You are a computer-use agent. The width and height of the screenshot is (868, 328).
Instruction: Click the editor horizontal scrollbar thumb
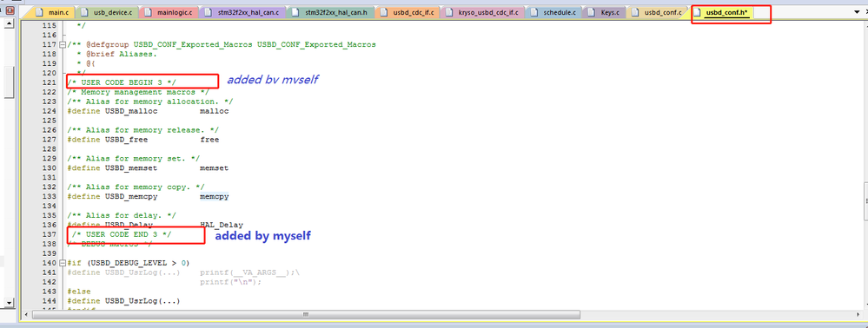click(306, 314)
